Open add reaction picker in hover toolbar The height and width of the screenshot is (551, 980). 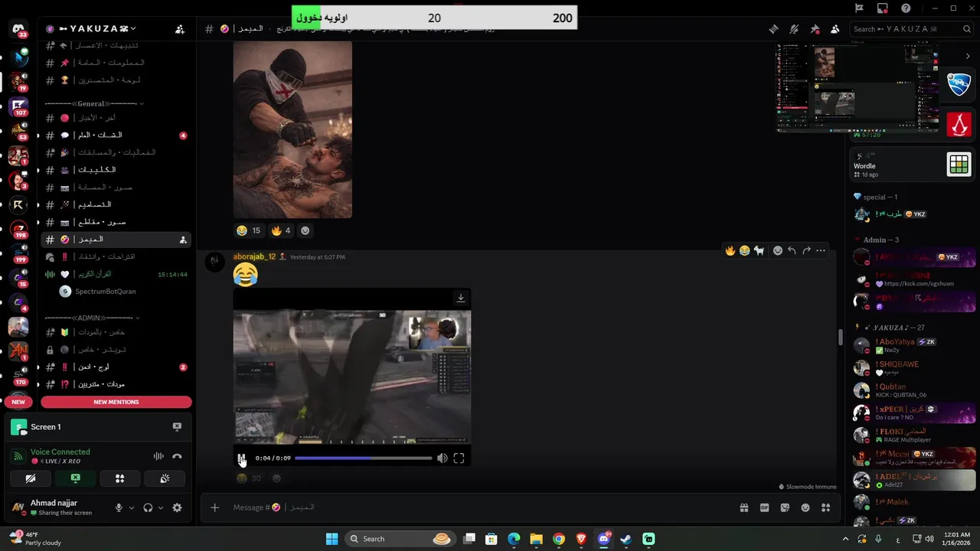coord(777,250)
